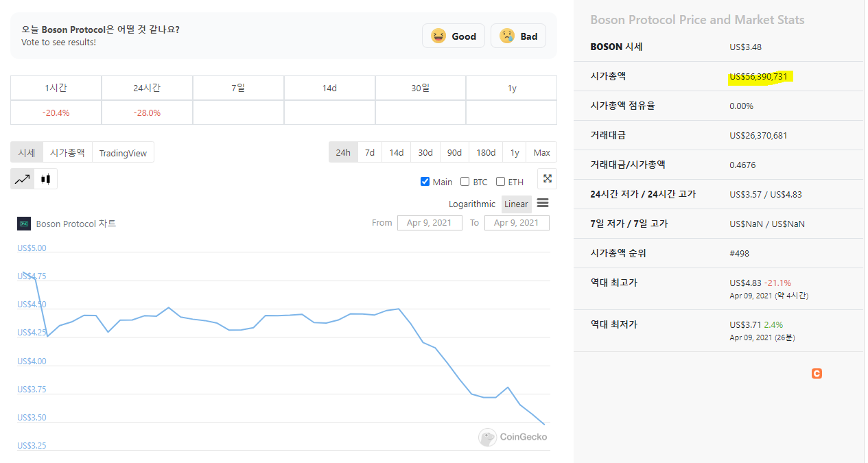
Task: Click the 0.00% market dominance value
Action: tap(741, 106)
